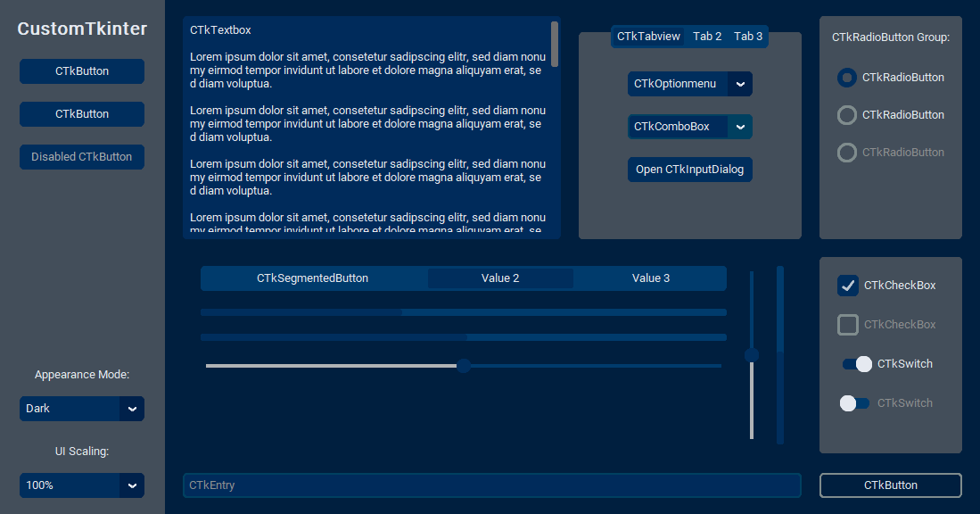
Task: Switch to Tab 2
Action: pos(706,36)
